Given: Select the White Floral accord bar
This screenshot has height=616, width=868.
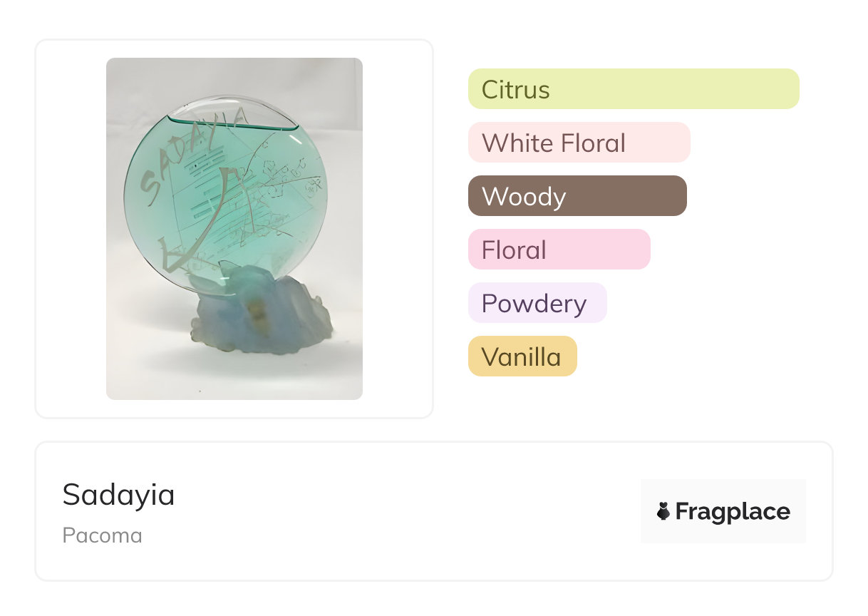Looking at the screenshot, I should 579,143.
